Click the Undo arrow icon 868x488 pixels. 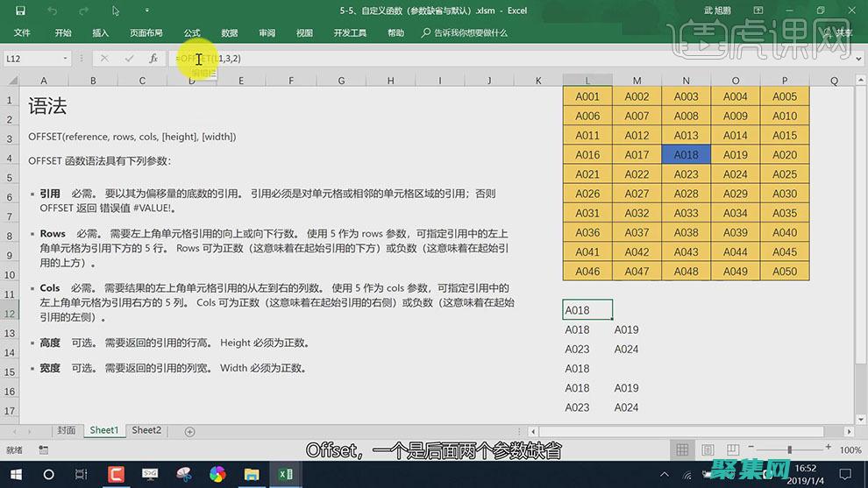click(52, 11)
